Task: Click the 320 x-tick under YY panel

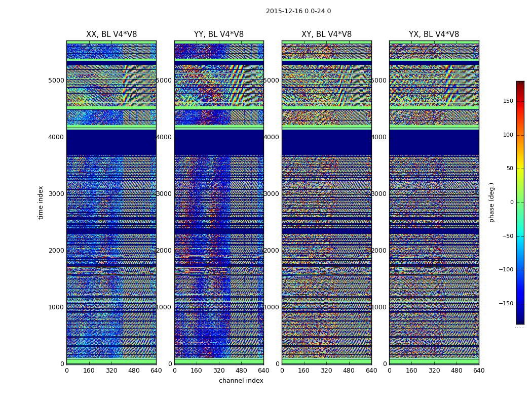Action: 219,371
